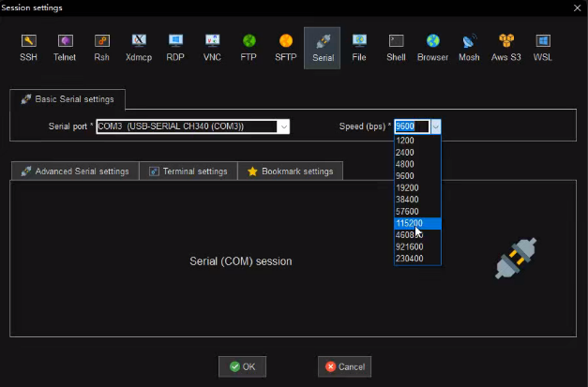
Task: Click the Cancel button
Action: tap(344, 366)
